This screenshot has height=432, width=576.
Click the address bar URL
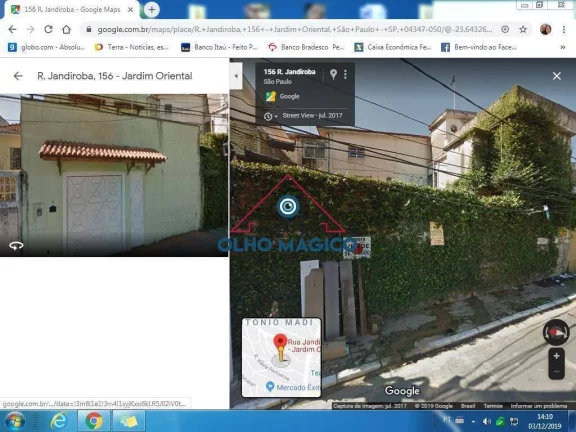[295, 29]
